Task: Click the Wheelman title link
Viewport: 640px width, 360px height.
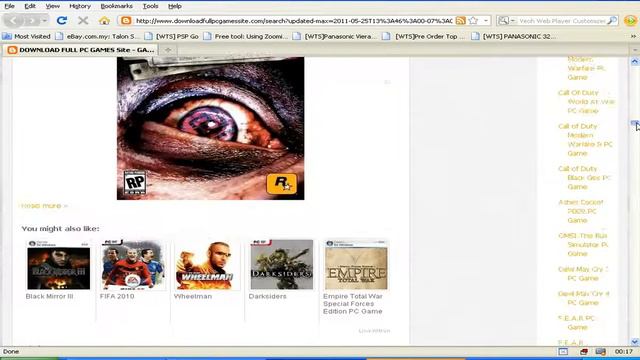Action: coord(193,296)
